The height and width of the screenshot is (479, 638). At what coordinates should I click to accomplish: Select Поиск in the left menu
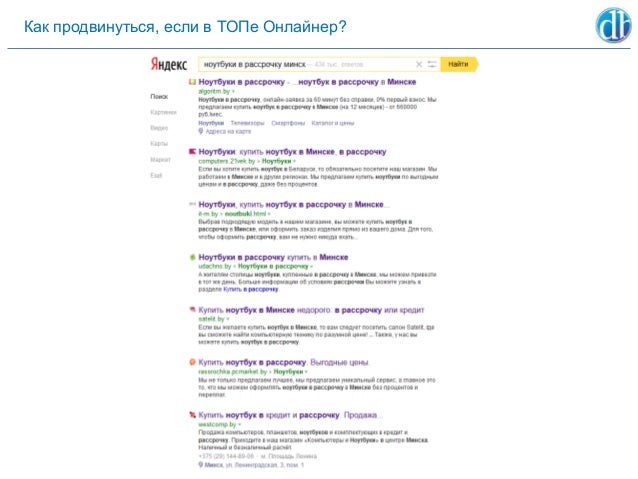click(159, 96)
